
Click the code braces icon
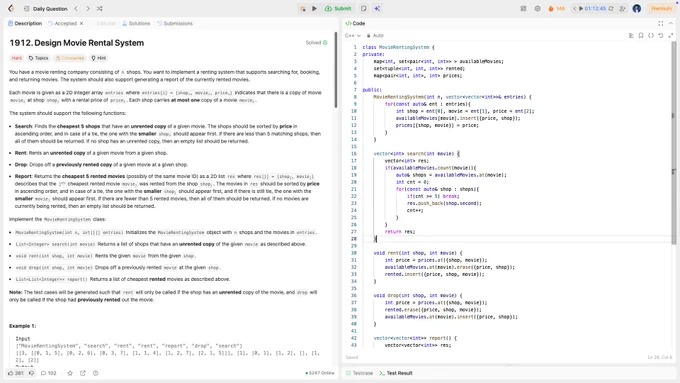(651, 36)
